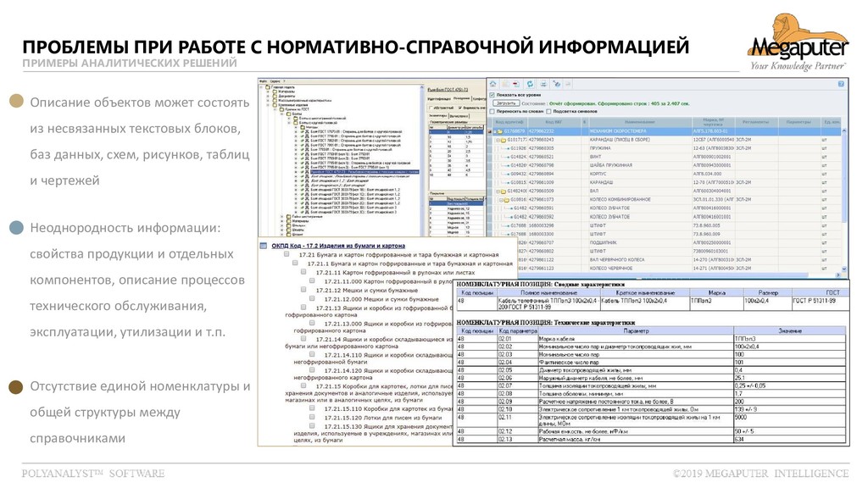Select the ПРУЖИНА row in the grid
The height and width of the screenshot is (488, 868).
click(x=665, y=148)
